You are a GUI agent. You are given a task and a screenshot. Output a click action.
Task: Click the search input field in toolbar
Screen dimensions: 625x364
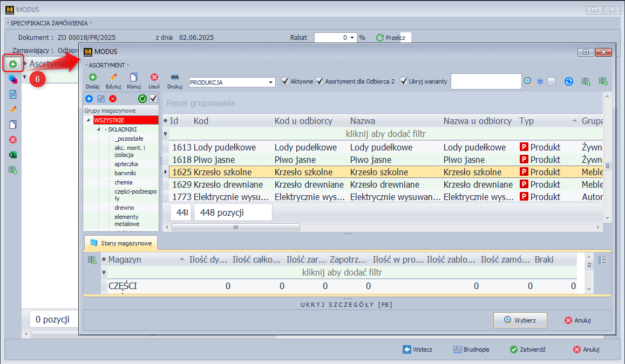pyautogui.click(x=486, y=81)
